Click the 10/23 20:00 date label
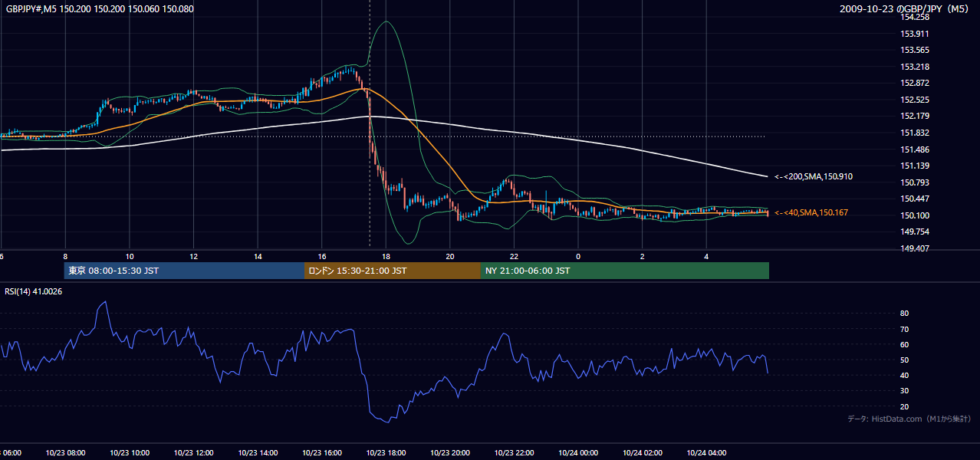Viewport: 980px width, 460px height. [450, 453]
